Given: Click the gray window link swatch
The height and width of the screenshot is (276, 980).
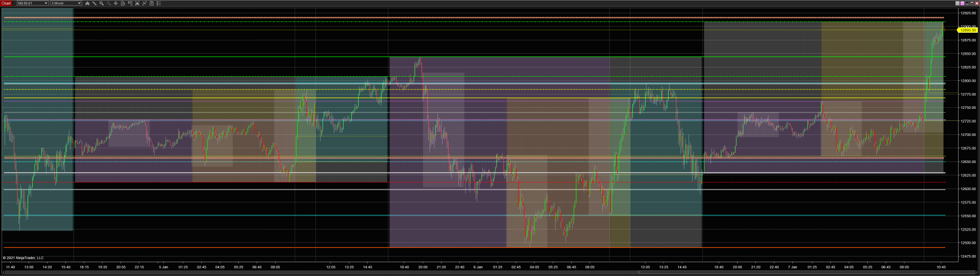Looking at the screenshot, I should coord(958,4).
